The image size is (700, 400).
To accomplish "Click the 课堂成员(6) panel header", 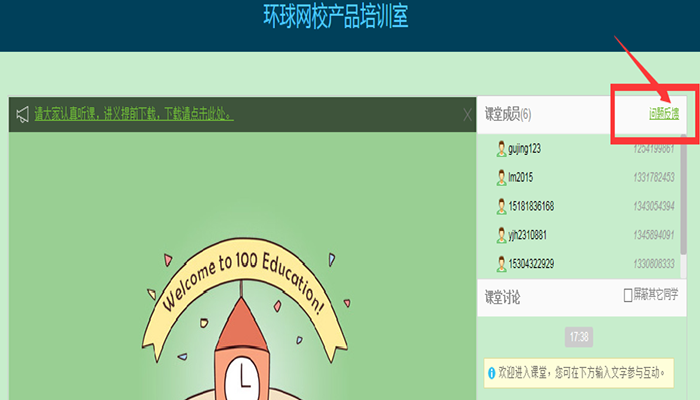I will [508, 114].
